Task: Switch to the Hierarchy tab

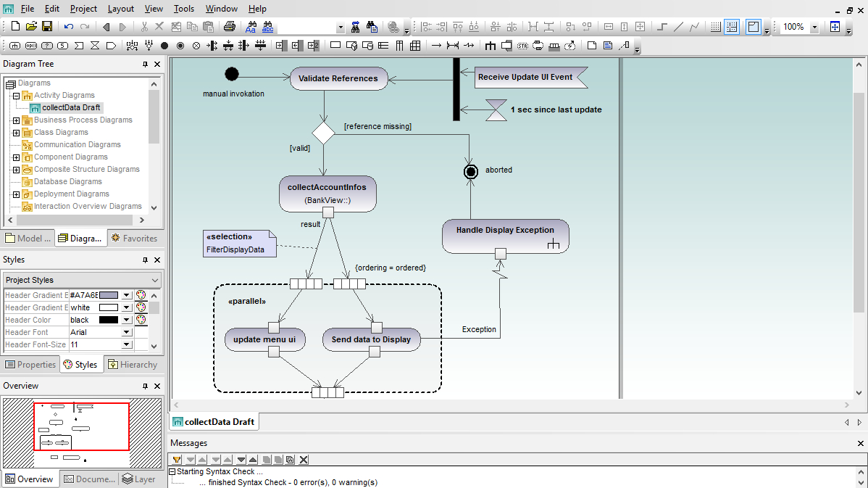Action: coord(133,365)
